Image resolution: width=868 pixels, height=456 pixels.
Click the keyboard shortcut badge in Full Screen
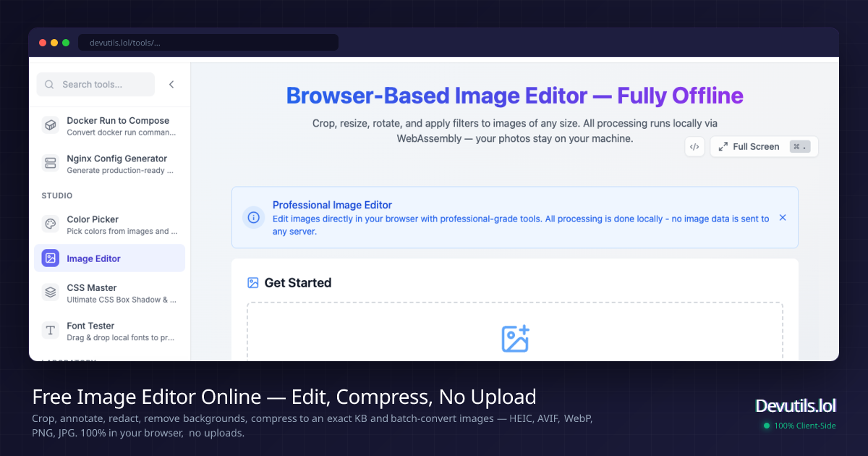(x=801, y=146)
